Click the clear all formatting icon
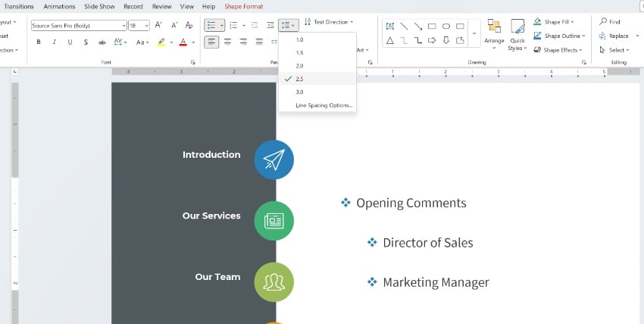 [192, 25]
